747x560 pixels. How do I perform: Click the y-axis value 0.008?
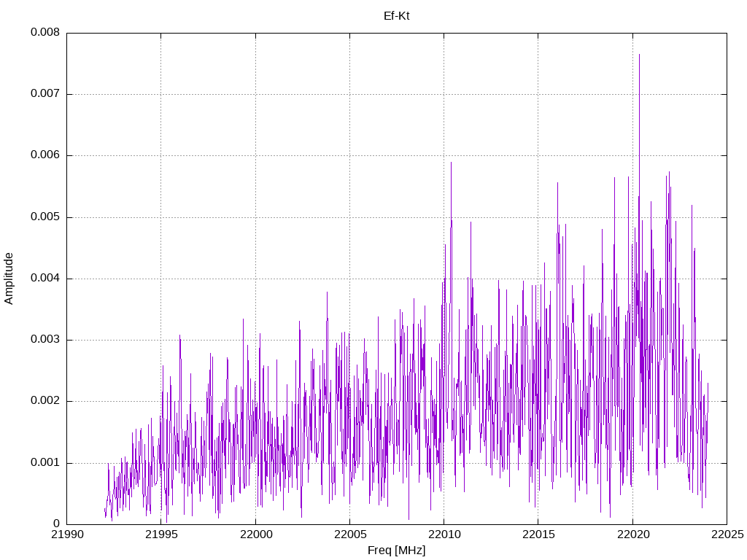[x=45, y=32]
